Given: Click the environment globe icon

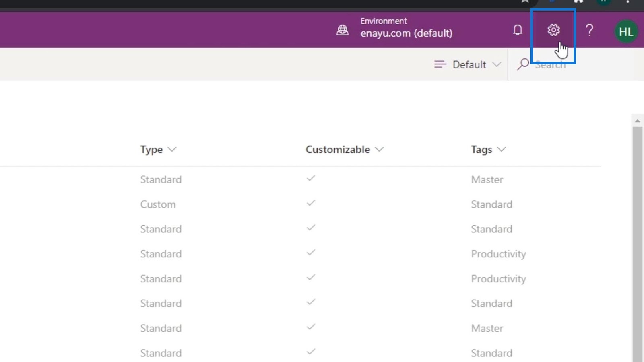Looking at the screenshot, I should click(343, 30).
